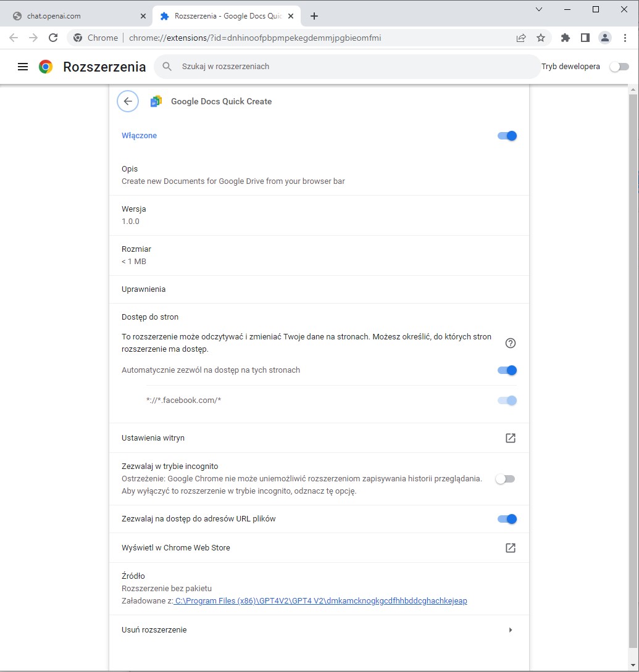Open Chrome side panel icon

pyautogui.click(x=585, y=38)
